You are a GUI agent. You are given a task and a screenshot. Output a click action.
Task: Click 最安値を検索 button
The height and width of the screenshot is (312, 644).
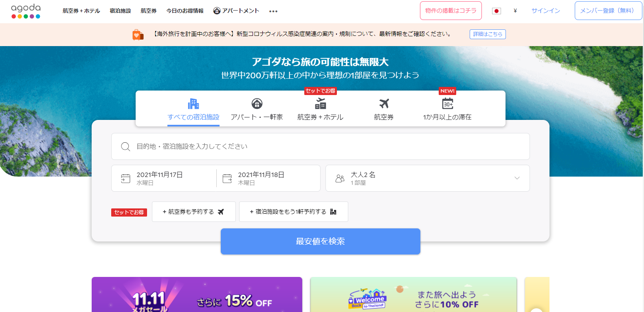(x=321, y=241)
